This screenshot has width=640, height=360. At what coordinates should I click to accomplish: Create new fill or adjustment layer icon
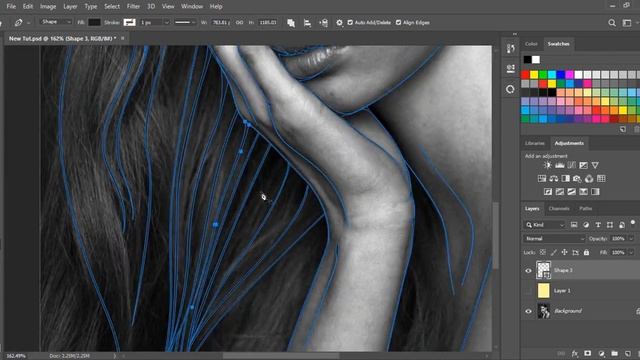tap(601, 353)
